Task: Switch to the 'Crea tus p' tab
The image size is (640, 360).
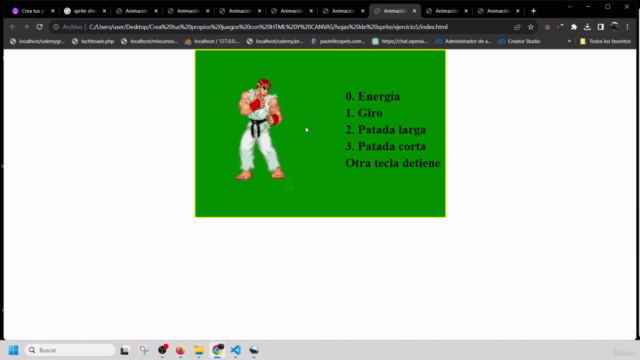Action: click(x=33, y=11)
